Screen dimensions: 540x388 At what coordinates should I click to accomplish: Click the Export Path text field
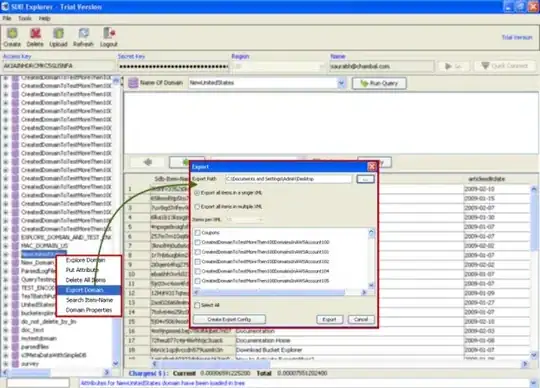click(x=289, y=179)
